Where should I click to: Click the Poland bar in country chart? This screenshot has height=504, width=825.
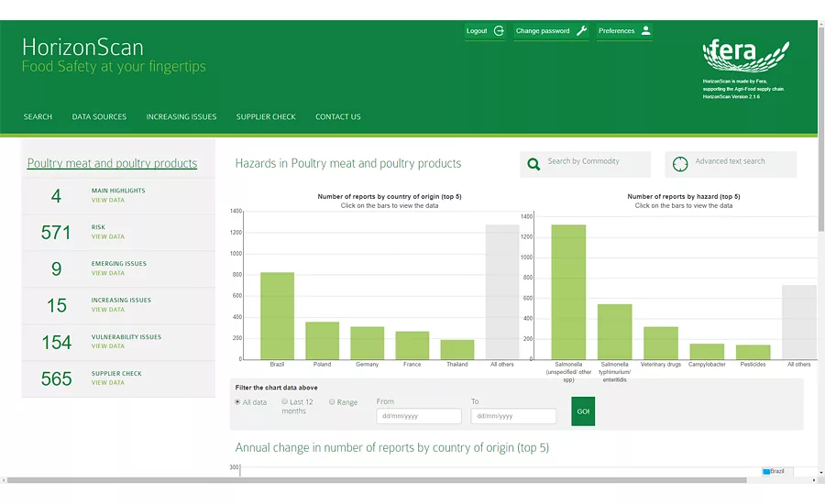tap(322, 340)
